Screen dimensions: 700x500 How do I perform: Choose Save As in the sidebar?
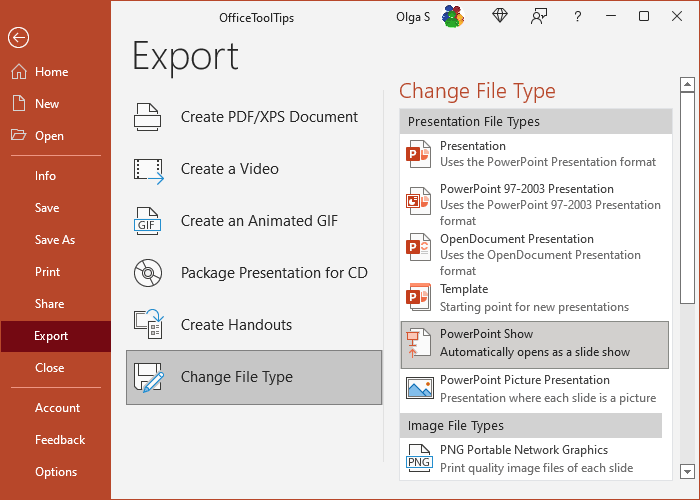(55, 240)
